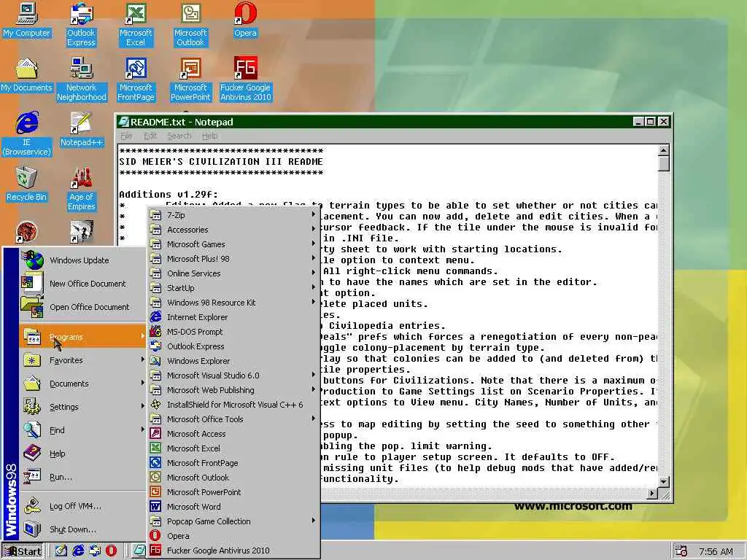The width and height of the screenshot is (747, 560).
Task: Expand the Microsoft Plus! 98 group
Action: click(233, 259)
